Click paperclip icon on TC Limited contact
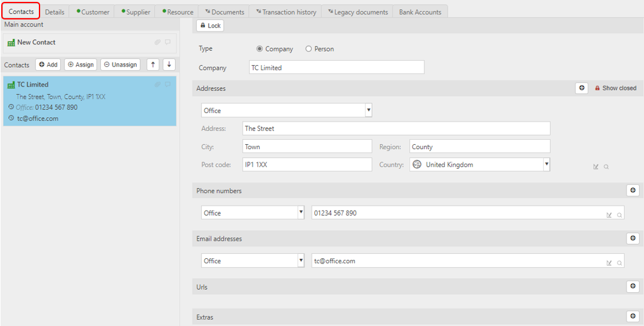Image resolution: width=644 pixels, height=326 pixels. coord(157,85)
